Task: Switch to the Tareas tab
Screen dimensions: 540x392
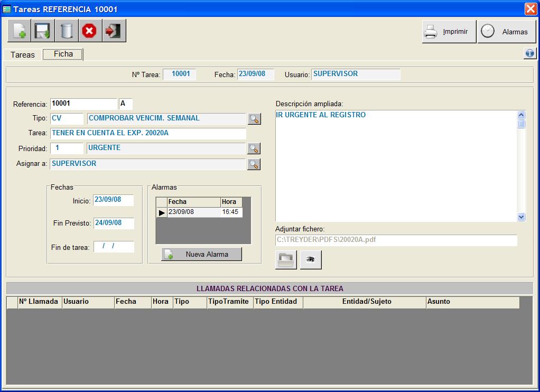Action: tap(22, 55)
